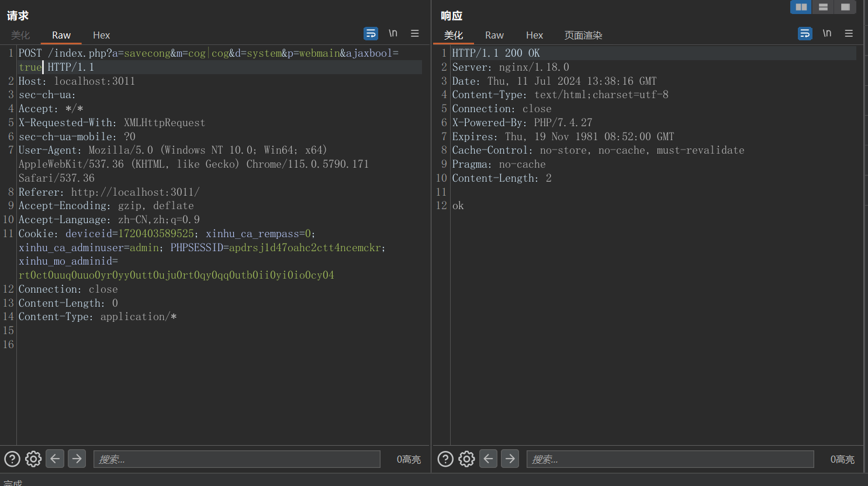Open response panel search help icon
The image size is (868, 486).
click(x=445, y=459)
